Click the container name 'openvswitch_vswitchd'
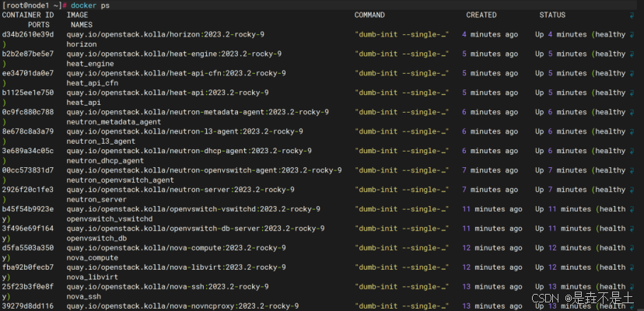The height and width of the screenshot is (311, 644). [x=110, y=218]
